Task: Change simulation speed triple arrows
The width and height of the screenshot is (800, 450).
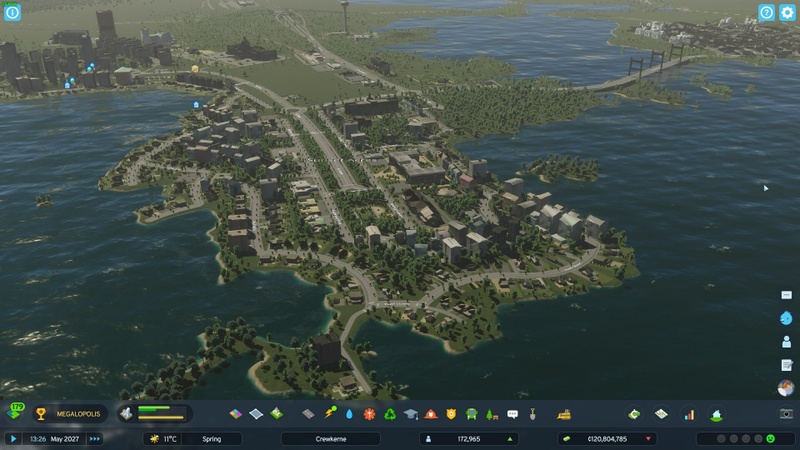Action: click(x=95, y=438)
